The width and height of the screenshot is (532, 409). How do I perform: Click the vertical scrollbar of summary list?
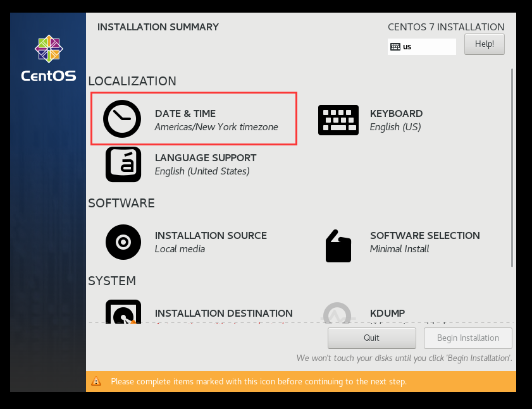pos(512,168)
